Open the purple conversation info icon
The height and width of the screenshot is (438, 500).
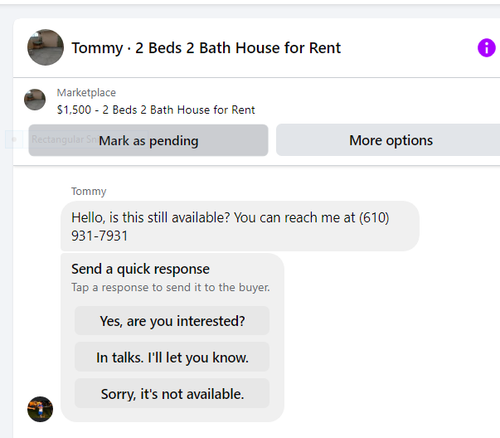click(486, 48)
